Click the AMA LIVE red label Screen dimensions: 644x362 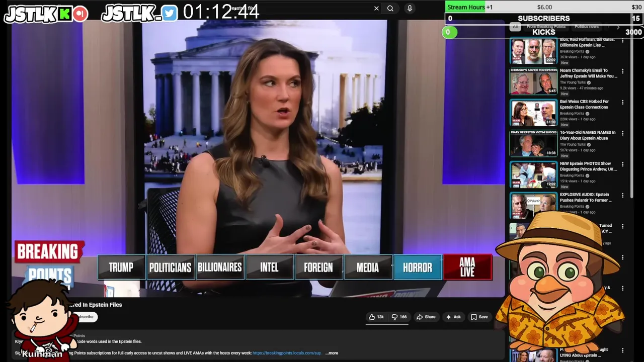tap(467, 267)
